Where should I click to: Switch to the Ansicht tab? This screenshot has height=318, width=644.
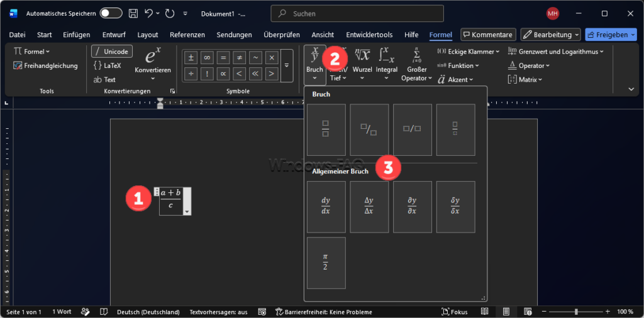click(323, 35)
